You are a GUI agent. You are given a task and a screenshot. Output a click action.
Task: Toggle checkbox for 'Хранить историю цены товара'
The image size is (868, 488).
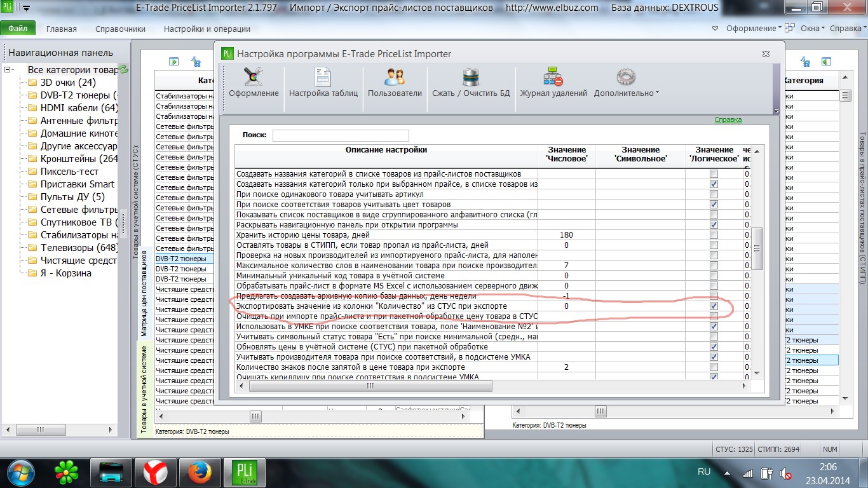714,234
